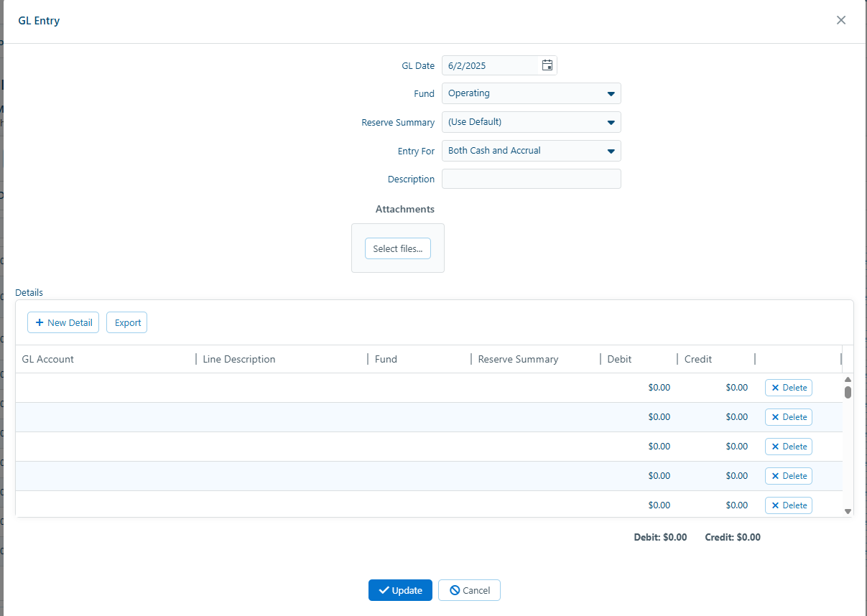
Task: Expand the Entry For dropdown
Action: click(x=611, y=151)
